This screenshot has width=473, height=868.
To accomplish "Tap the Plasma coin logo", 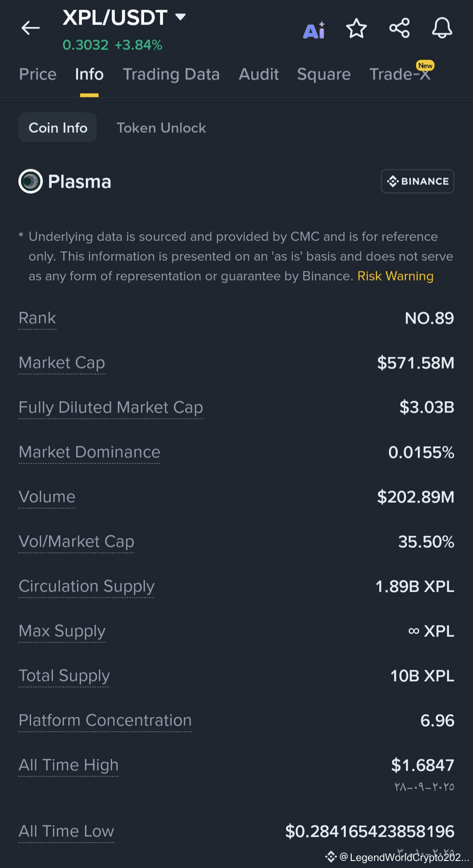I will click(x=31, y=181).
